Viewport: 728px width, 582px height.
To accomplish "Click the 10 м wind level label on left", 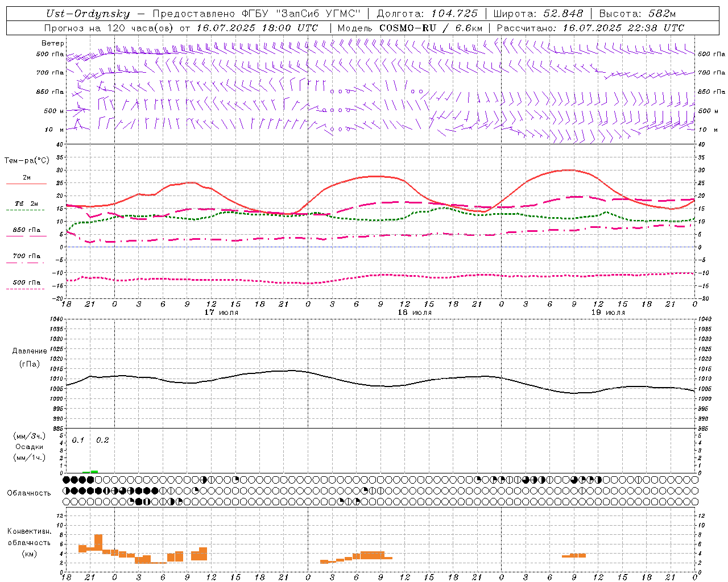I will click(55, 130).
